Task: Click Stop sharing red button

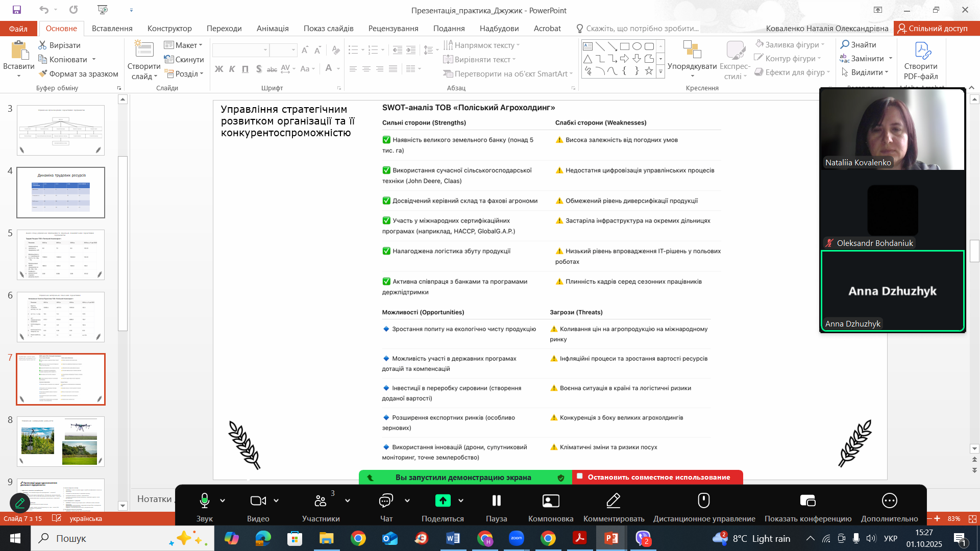Action: click(x=658, y=478)
